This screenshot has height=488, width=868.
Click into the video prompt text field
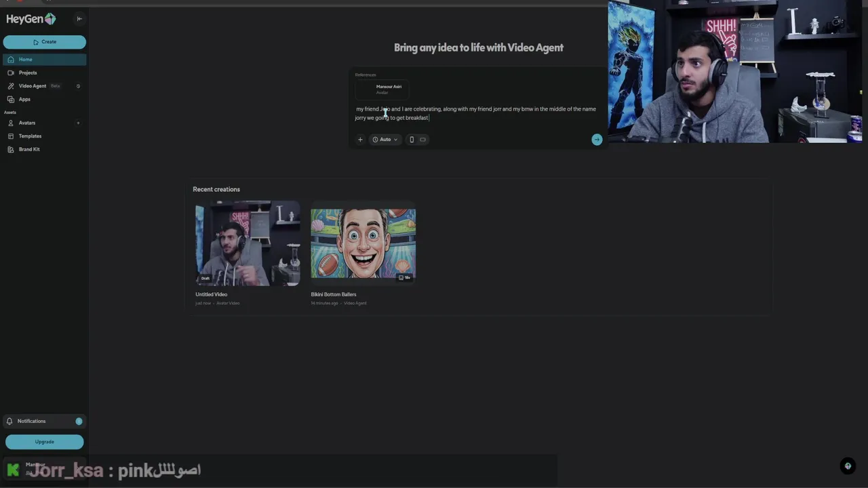point(476,113)
